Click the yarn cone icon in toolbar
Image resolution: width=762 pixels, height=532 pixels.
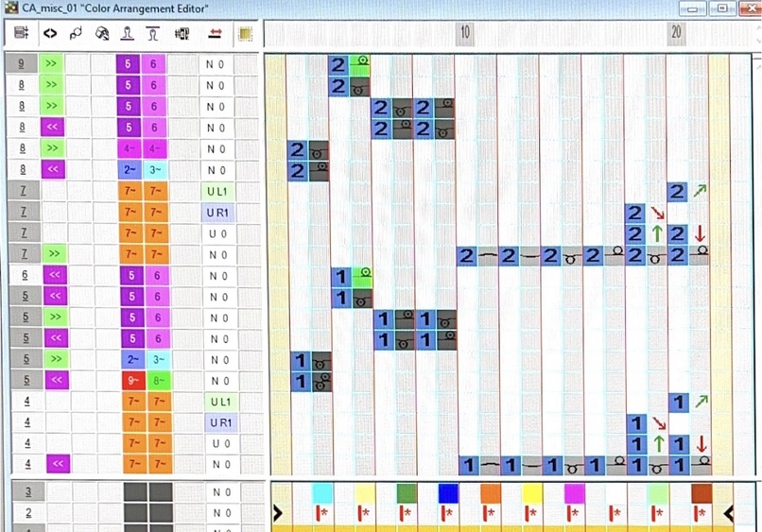click(101, 33)
